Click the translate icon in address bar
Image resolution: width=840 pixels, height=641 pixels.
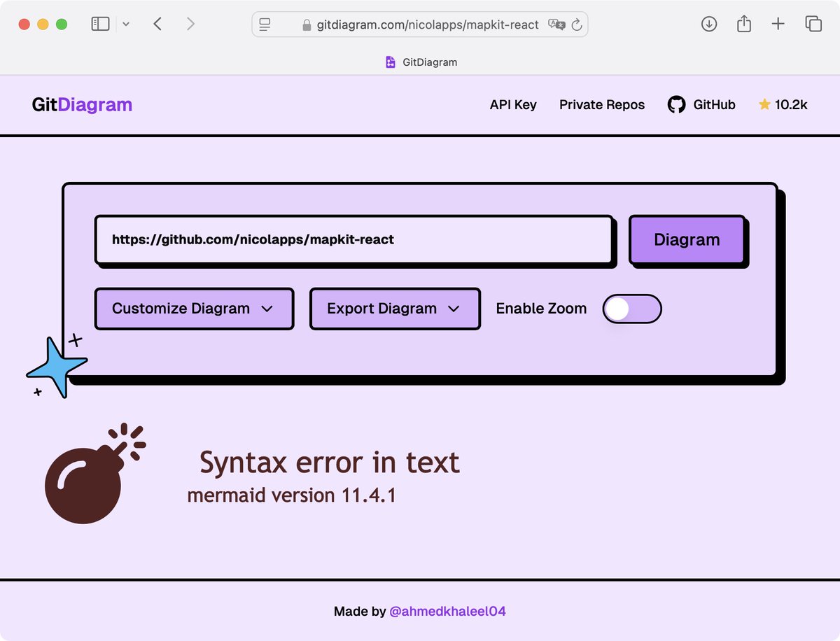(557, 24)
